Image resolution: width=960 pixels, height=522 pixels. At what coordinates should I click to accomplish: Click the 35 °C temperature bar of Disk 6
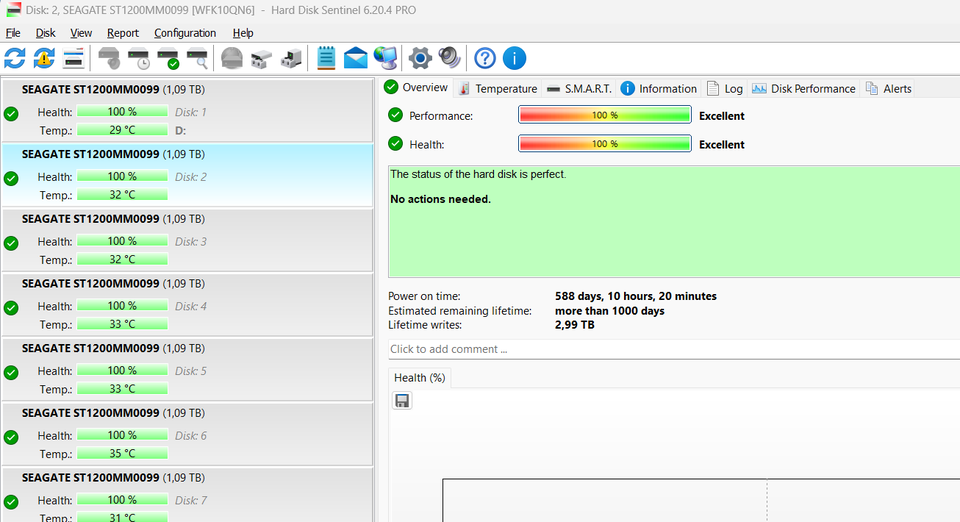coord(122,453)
